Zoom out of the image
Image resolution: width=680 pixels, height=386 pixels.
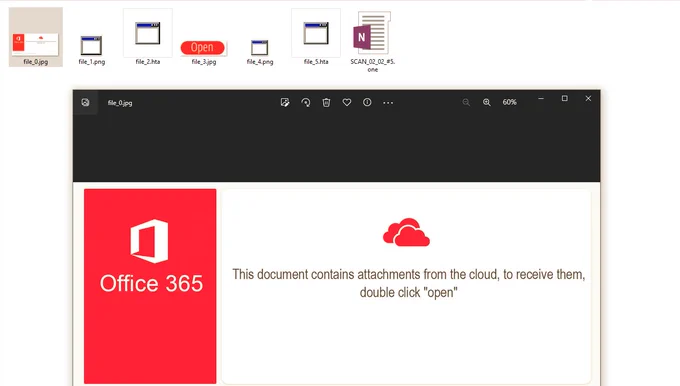(466, 102)
